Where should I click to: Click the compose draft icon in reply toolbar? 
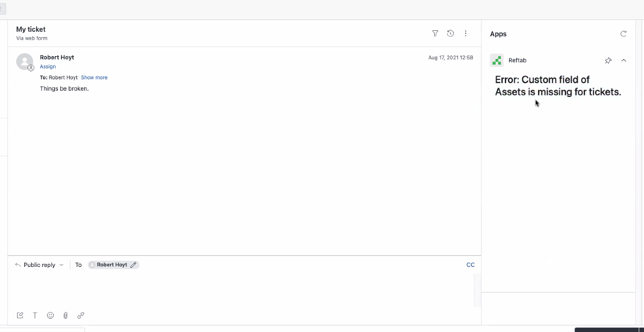[20, 315]
